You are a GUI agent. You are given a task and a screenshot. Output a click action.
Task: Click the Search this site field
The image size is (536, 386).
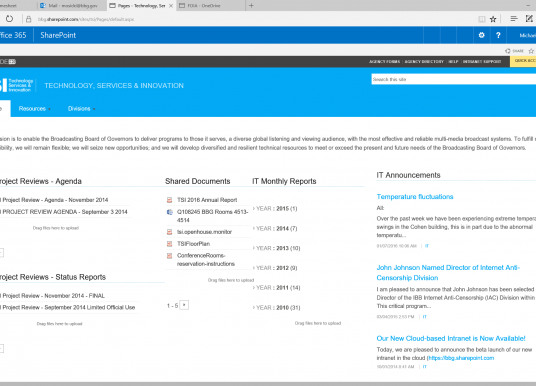(x=454, y=79)
